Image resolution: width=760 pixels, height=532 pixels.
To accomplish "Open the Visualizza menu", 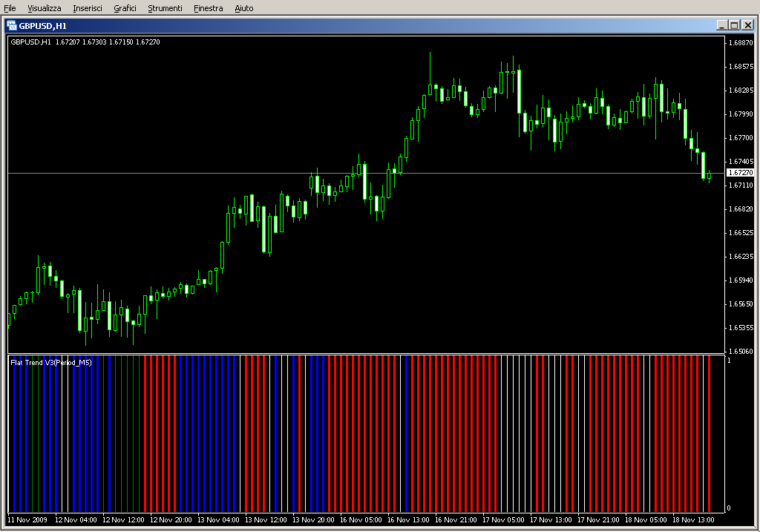I will point(45,8).
